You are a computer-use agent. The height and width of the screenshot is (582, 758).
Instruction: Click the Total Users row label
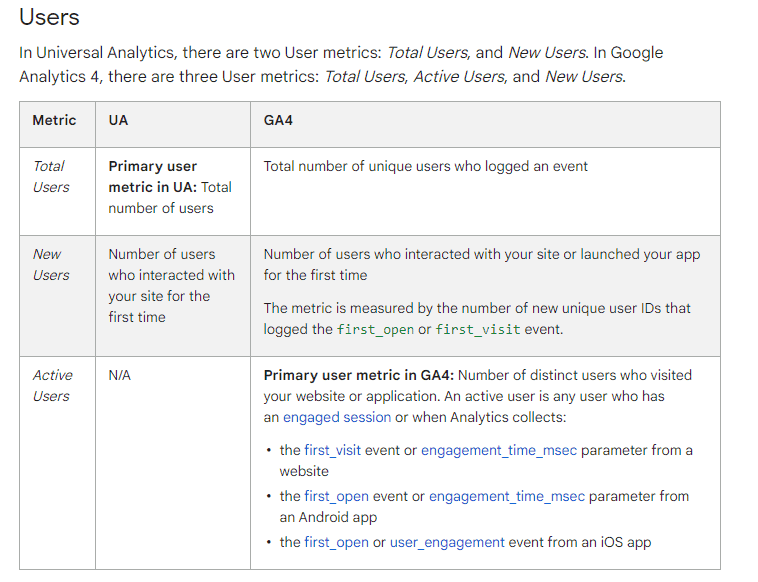pos(51,176)
